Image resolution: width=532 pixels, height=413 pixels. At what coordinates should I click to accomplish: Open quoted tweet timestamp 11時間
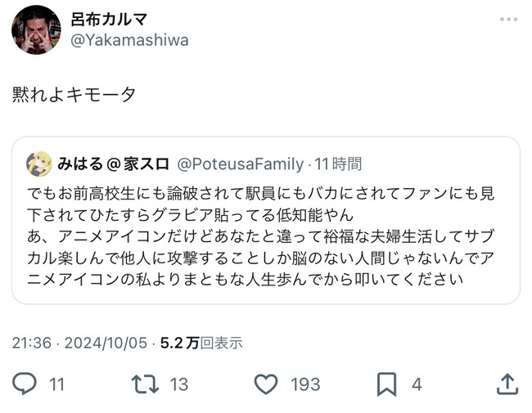tap(338, 164)
